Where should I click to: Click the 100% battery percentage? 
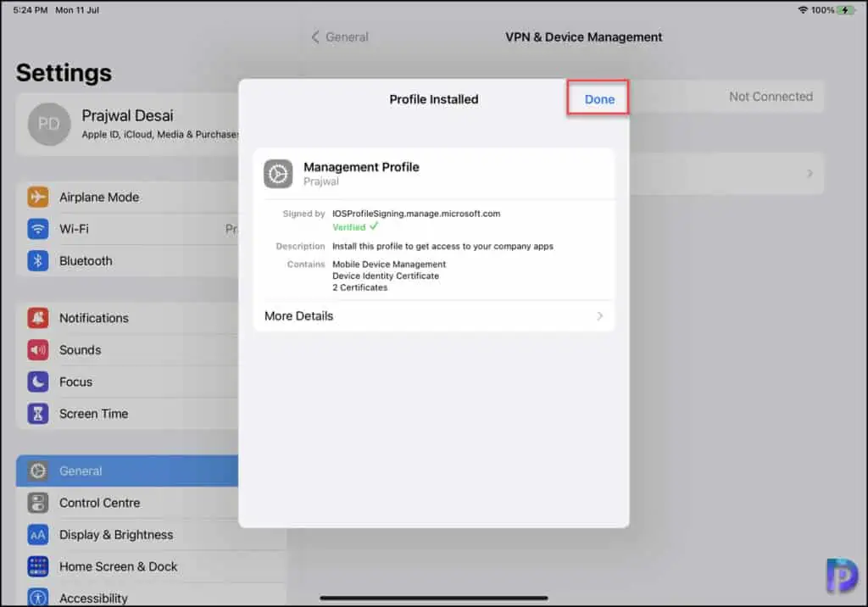(822, 10)
